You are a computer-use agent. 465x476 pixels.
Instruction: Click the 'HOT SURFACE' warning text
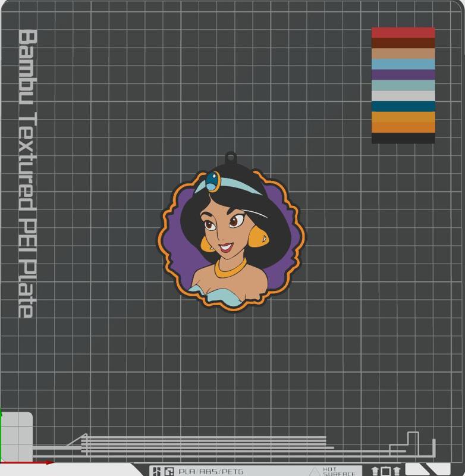pyautogui.click(x=339, y=471)
